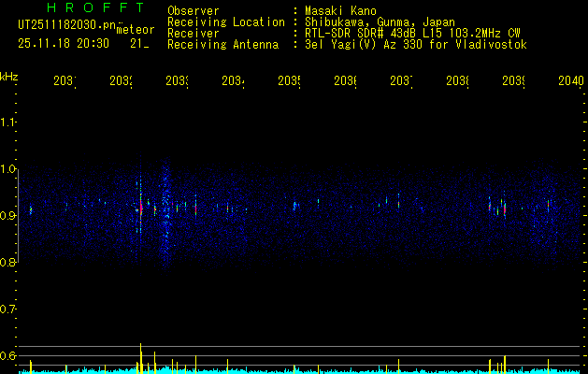Click the "21_" counter next to the date
This screenshot has width=588, height=374.
pyautogui.click(x=139, y=44)
